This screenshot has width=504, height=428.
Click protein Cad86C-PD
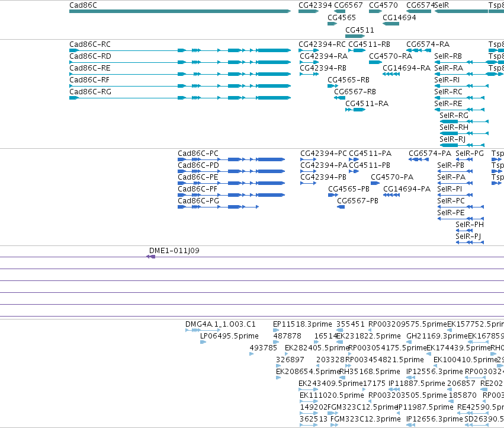[232, 171]
